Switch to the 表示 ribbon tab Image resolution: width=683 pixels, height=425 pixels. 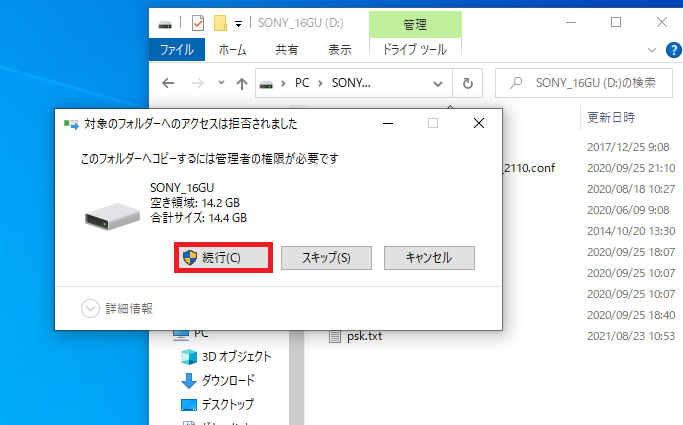(x=340, y=50)
